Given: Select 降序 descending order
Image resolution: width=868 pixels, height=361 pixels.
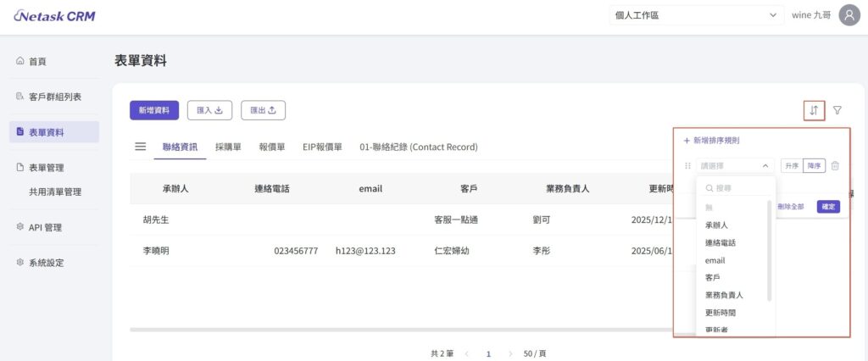Looking at the screenshot, I should click(815, 166).
